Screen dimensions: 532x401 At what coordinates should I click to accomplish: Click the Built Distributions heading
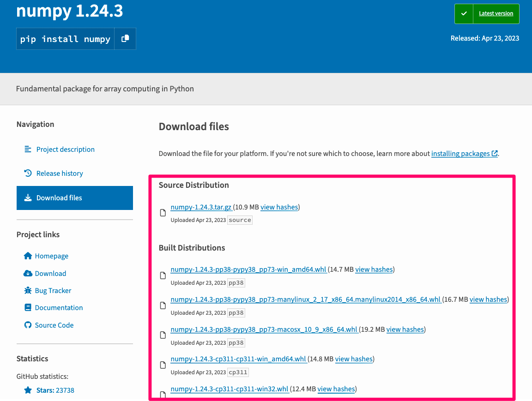[192, 248]
